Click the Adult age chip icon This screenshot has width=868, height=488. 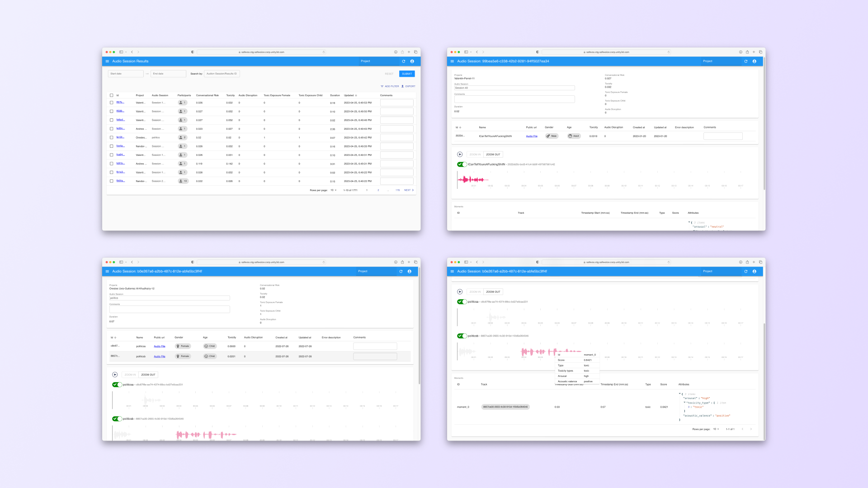[571, 136]
